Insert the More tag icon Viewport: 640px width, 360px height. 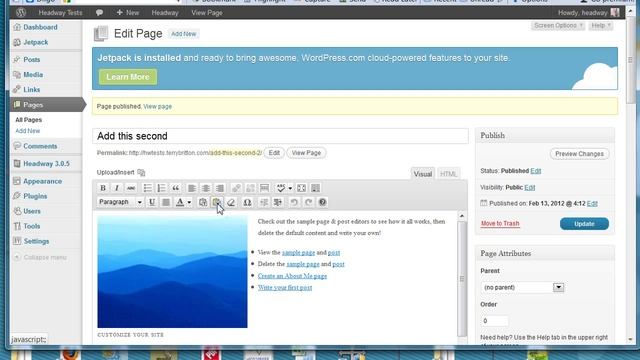[264, 188]
